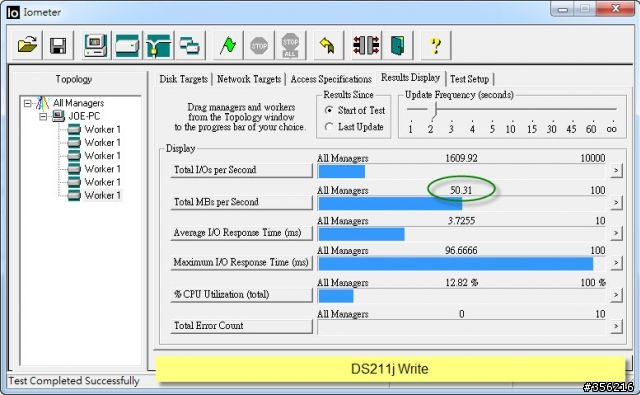Save the test configuration file
640x395 pixels.
(58, 45)
